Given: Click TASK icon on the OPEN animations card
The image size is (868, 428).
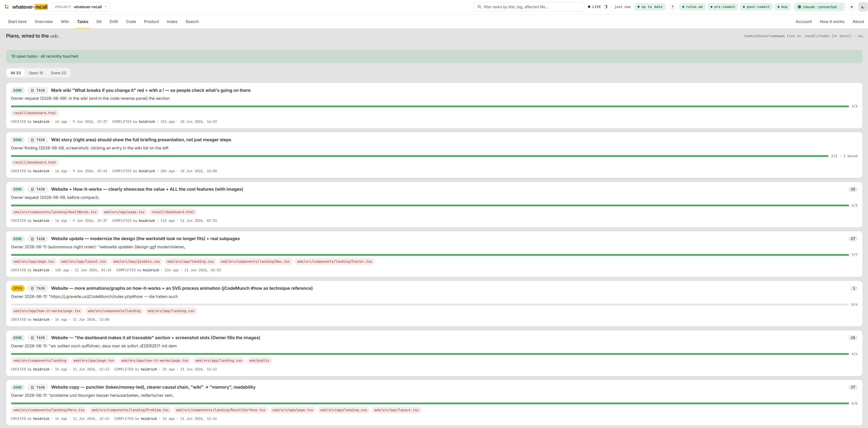Looking at the screenshot, I should tap(32, 288).
